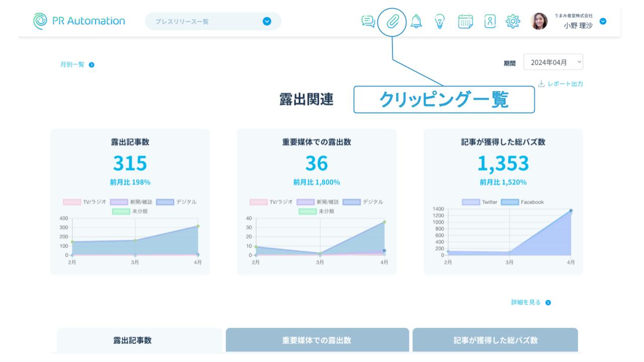Click the lightbulb ideas icon
The image size is (644, 362).
coord(439,21)
